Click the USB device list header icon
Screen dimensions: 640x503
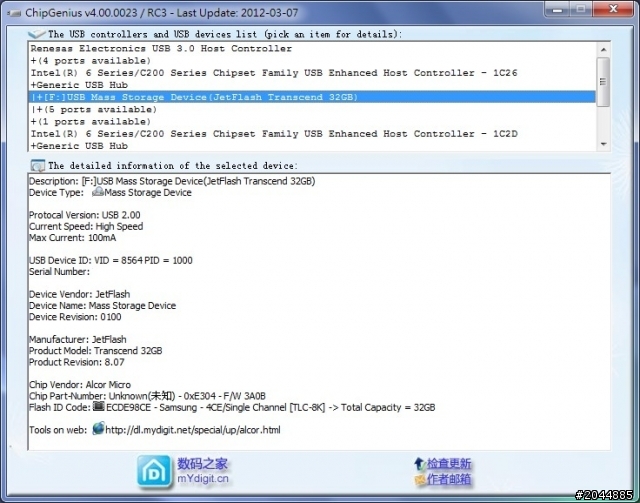pos(36,34)
